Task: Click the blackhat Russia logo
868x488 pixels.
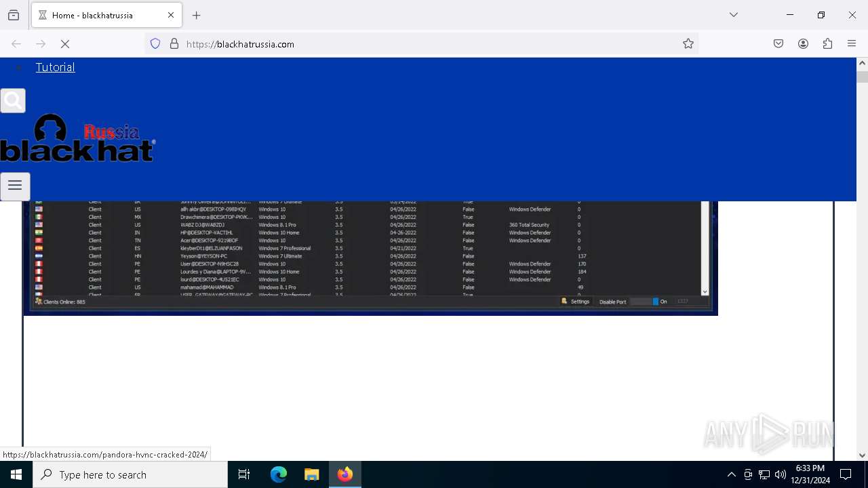Action: [x=78, y=138]
